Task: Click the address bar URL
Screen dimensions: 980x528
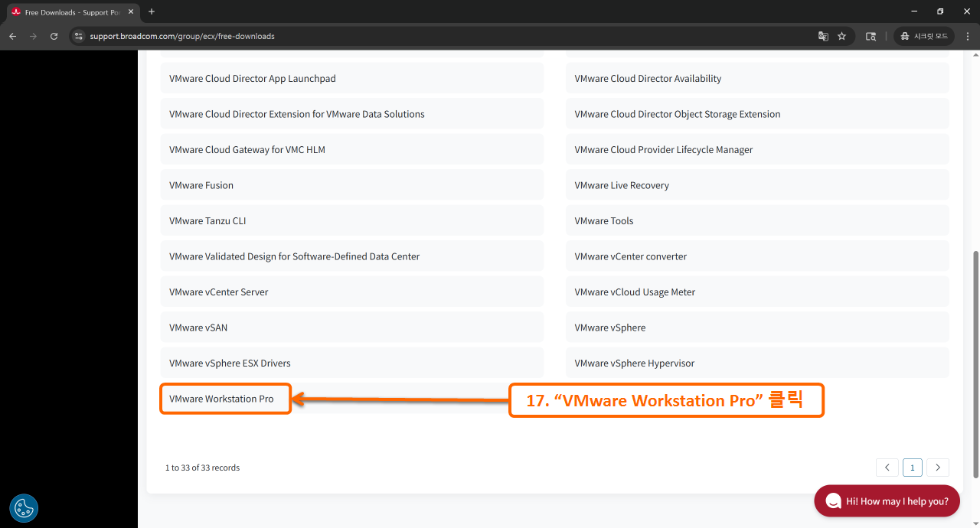Action: tap(182, 36)
